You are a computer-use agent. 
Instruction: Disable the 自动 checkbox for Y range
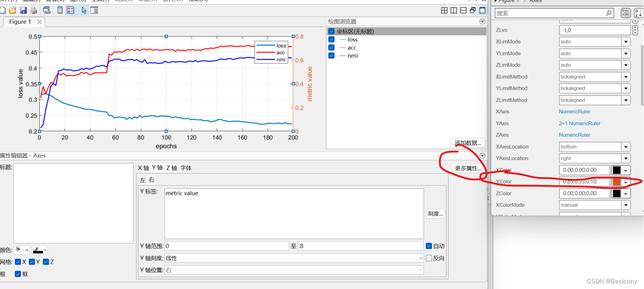tap(428, 246)
